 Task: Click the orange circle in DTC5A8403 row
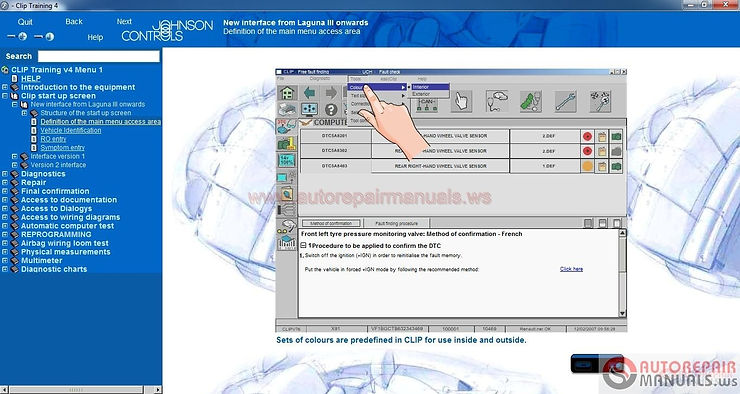coord(587,166)
